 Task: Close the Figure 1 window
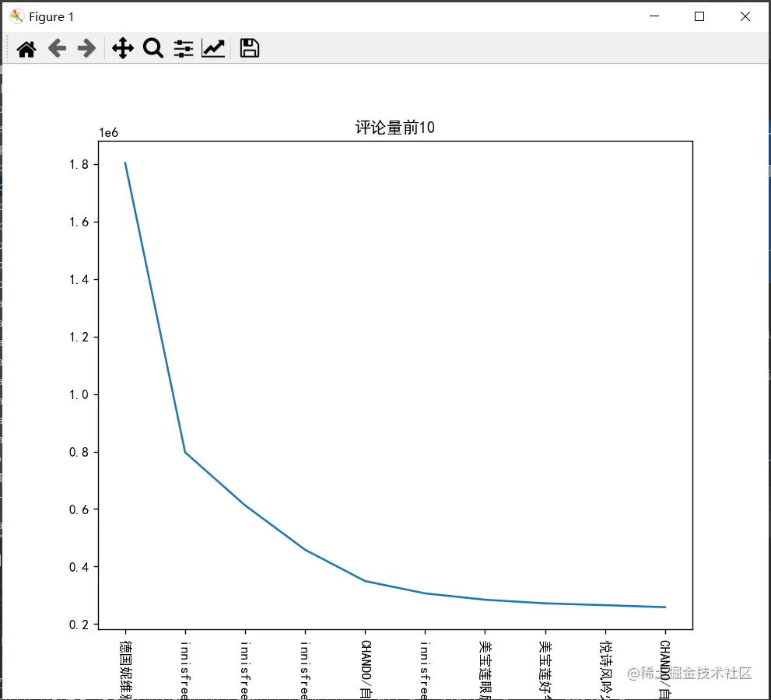(745, 16)
